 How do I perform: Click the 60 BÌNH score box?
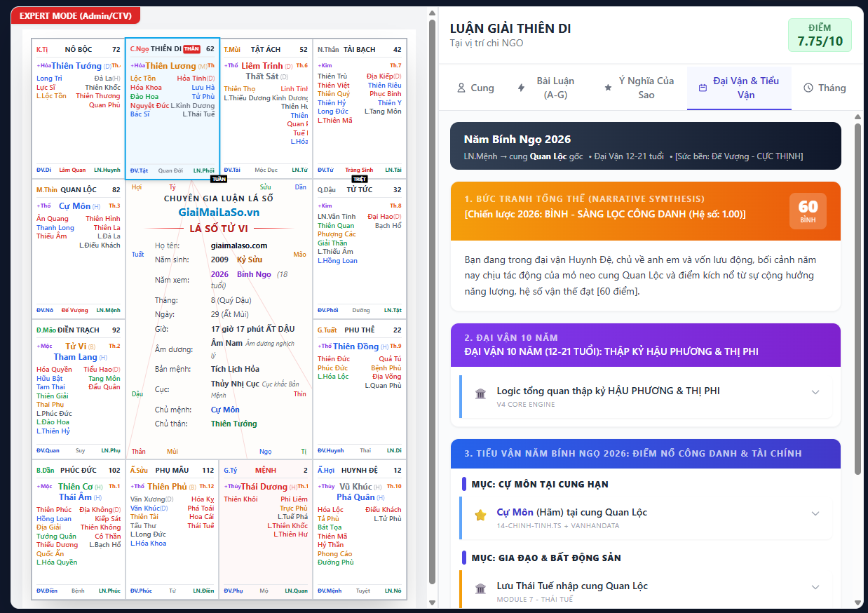[808, 211]
